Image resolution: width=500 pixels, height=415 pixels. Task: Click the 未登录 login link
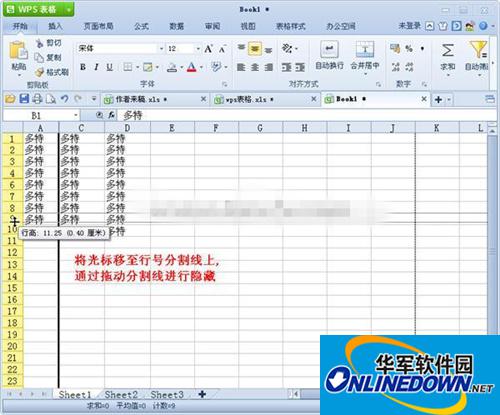point(410,26)
